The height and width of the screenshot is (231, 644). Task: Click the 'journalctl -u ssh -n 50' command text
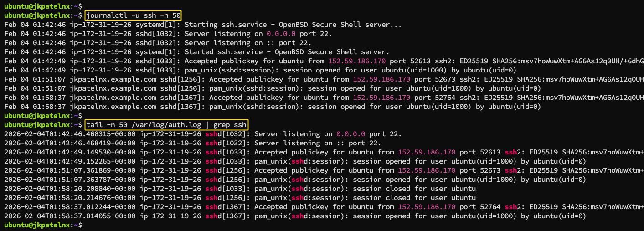133,15
